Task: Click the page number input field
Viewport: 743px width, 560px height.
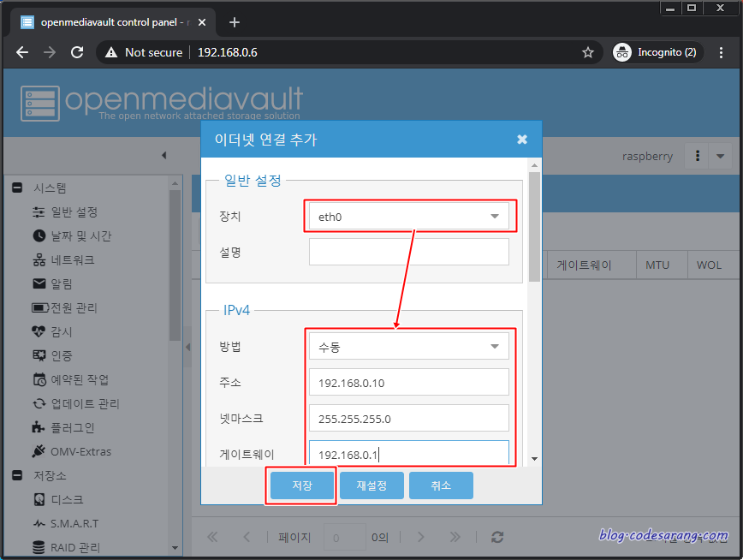Action: tap(344, 537)
